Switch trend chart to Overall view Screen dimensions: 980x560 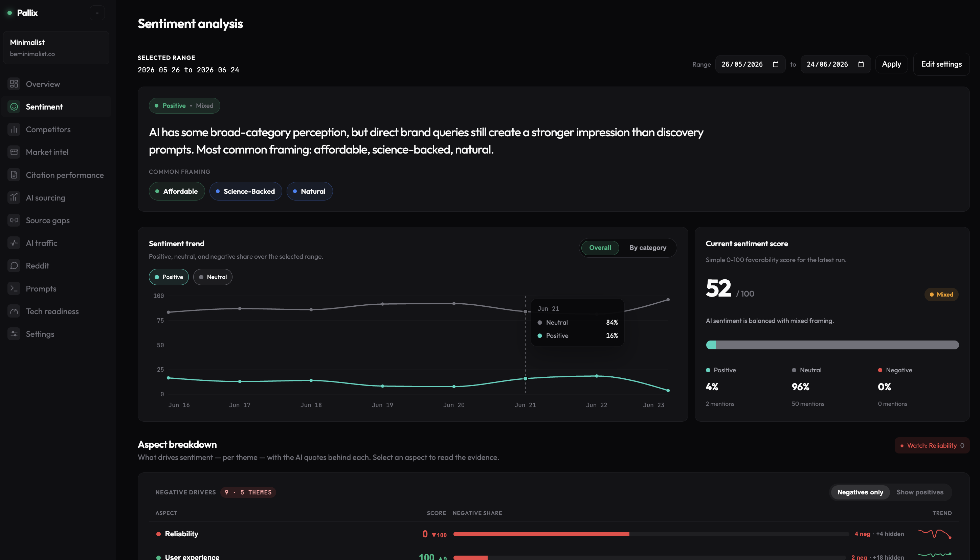(600, 248)
